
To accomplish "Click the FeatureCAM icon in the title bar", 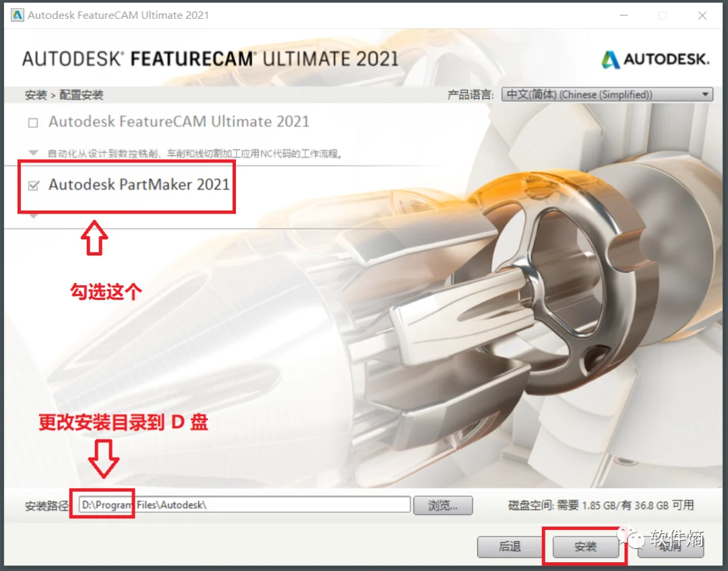I will [x=17, y=14].
